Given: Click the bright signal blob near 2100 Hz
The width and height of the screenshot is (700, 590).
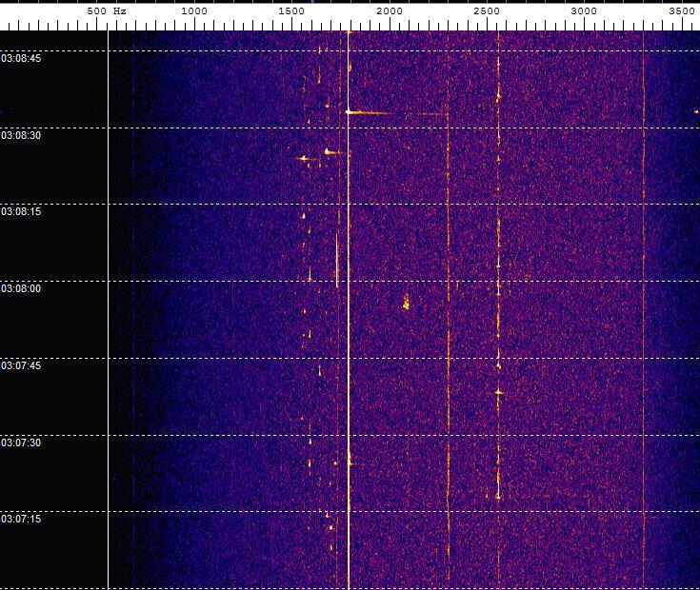Looking at the screenshot, I should [407, 302].
